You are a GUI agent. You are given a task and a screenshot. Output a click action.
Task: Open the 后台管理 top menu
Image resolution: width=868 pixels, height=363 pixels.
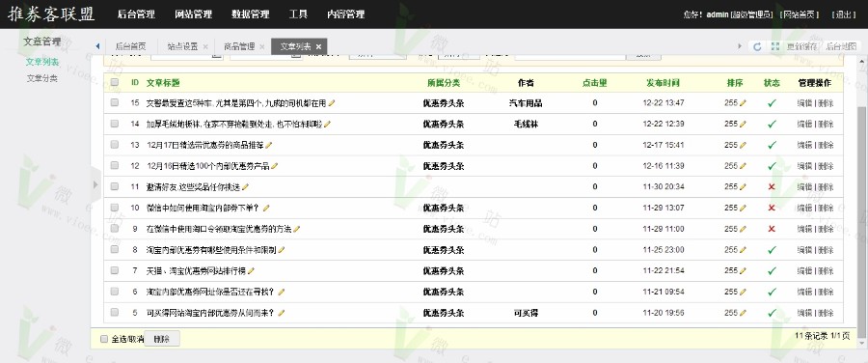pos(136,14)
